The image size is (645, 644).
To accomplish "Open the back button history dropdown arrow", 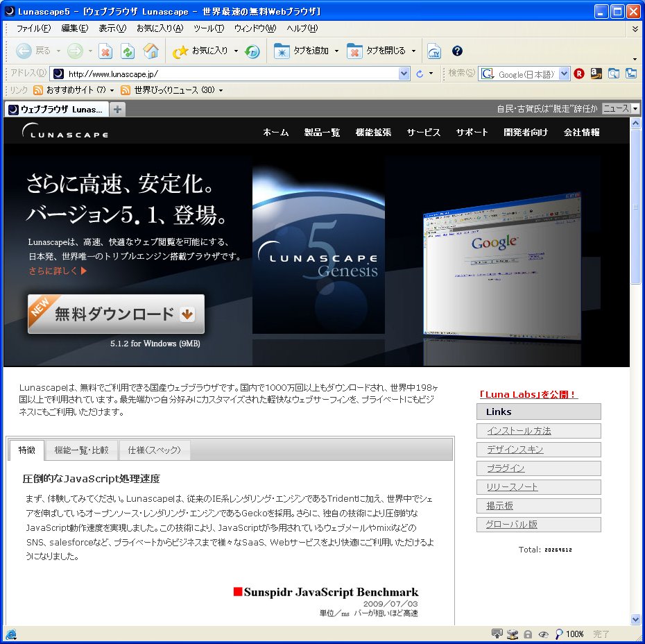I will [58, 51].
